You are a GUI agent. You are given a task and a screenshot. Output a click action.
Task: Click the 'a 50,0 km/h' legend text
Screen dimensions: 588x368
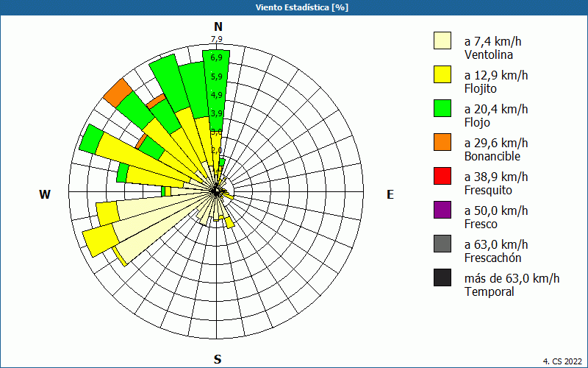(496, 210)
